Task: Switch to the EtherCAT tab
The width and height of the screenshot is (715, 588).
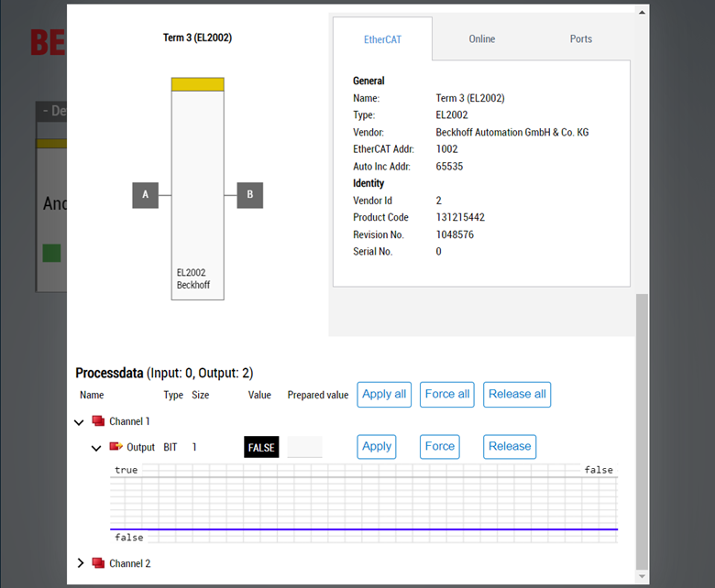Action: [382, 39]
